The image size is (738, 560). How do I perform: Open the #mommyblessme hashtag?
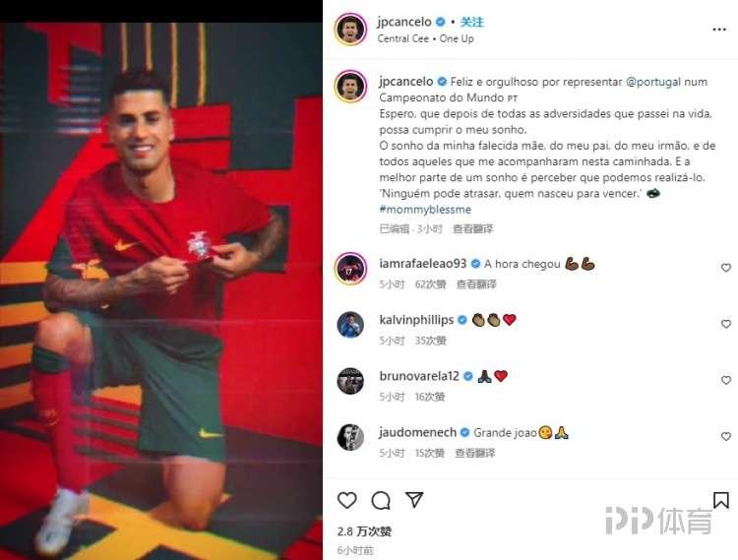(425, 210)
